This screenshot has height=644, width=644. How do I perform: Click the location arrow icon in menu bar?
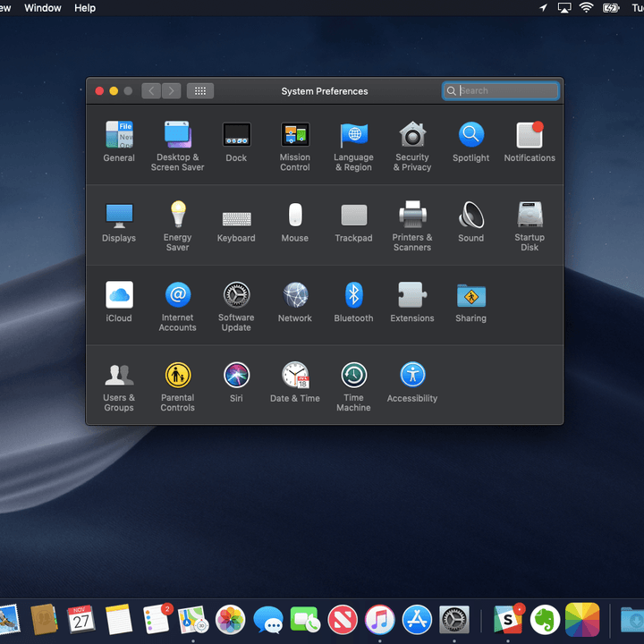point(544,8)
